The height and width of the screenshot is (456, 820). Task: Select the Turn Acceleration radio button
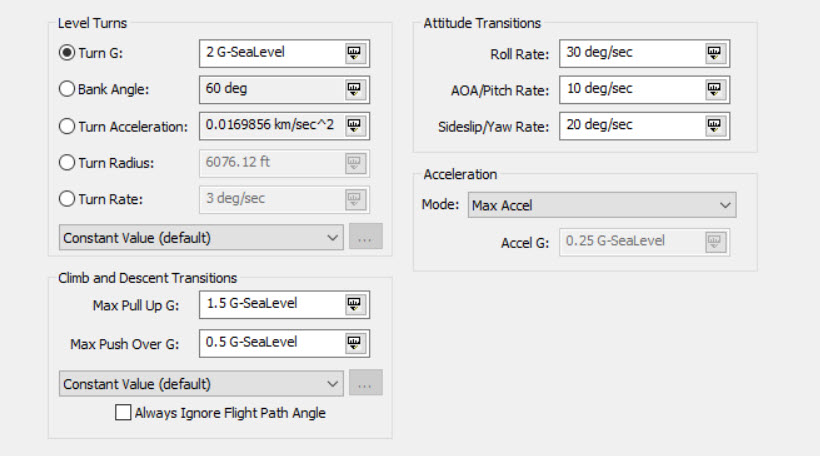(x=68, y=126)
